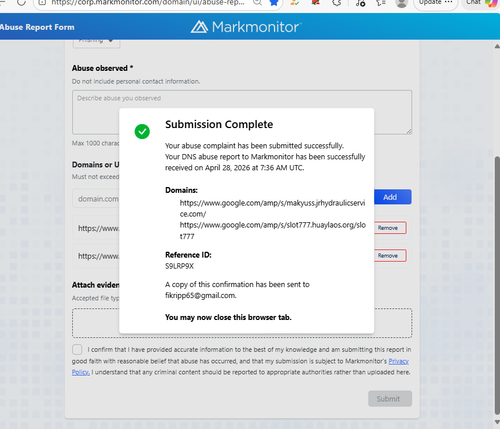Click 'Your abuse complaint has been submitted successfully.'
The width and height of the screenshot is (500, 429).
(x=254, y=146)
